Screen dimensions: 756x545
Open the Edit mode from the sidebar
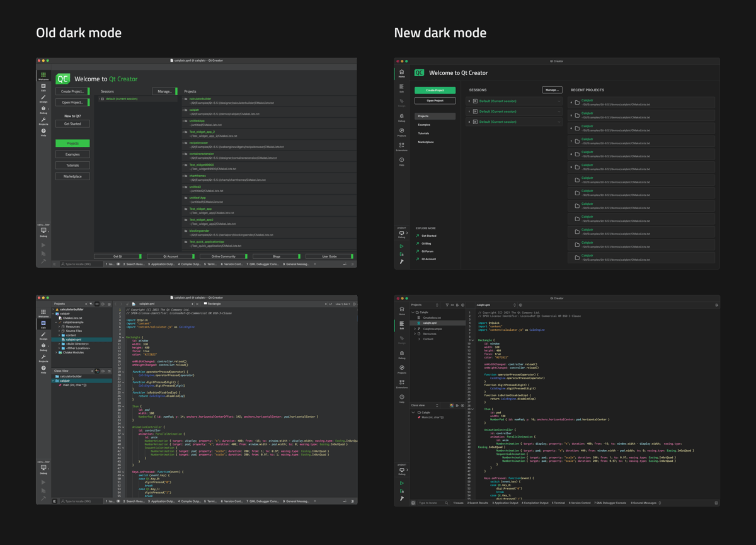[401, 86]
